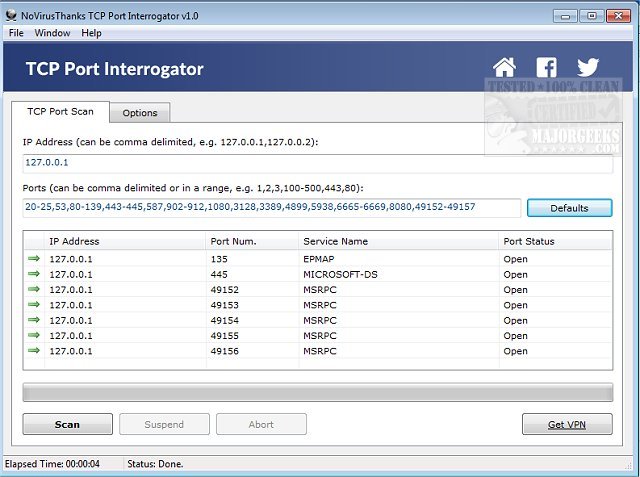
Task: Click the scan progress bar
Action: click(318, 392)
